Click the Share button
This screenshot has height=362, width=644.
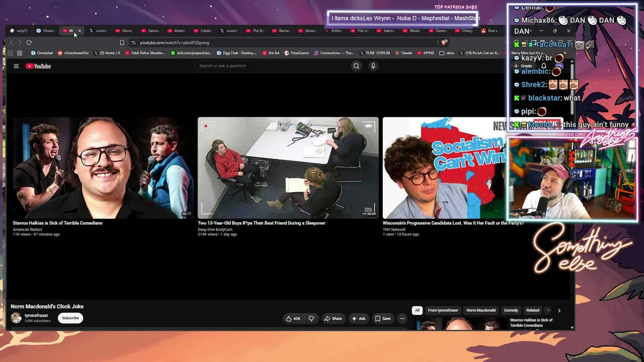(333, 318)
